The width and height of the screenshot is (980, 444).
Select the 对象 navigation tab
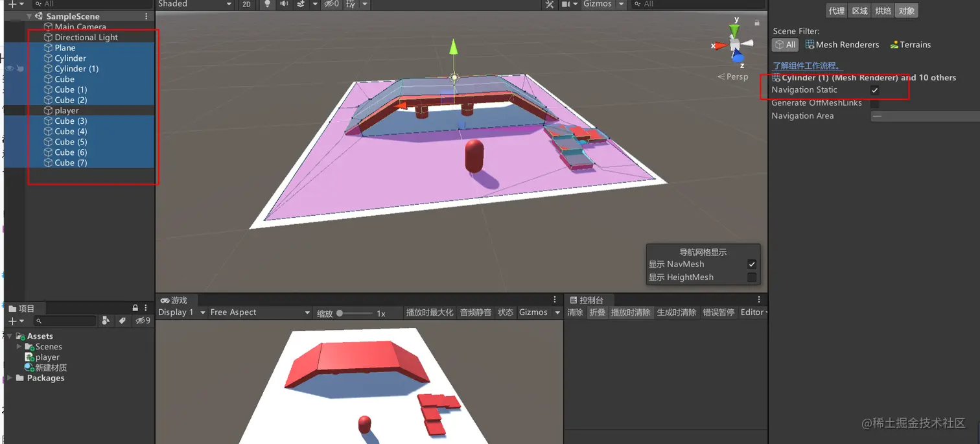(907, 11)
